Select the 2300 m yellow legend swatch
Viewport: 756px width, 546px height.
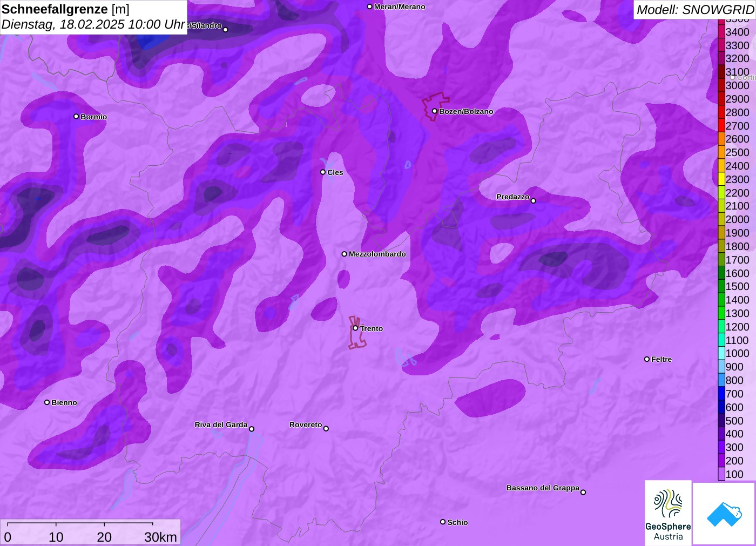point(721,179)
